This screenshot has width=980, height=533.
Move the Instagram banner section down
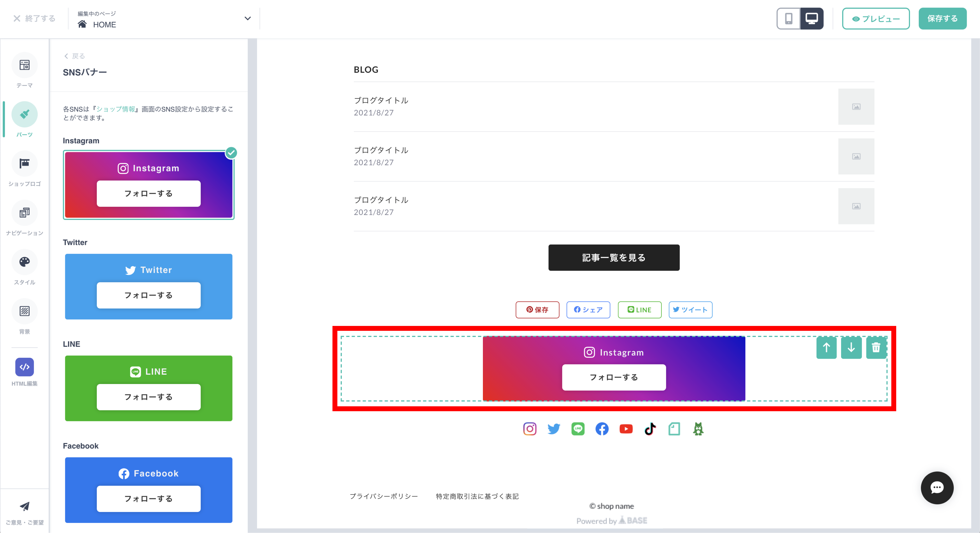click(851, 348)
